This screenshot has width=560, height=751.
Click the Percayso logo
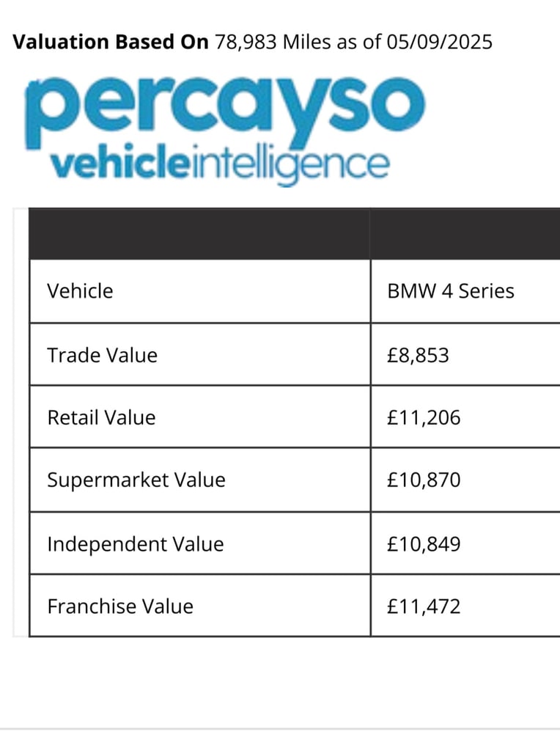point(224,131)
